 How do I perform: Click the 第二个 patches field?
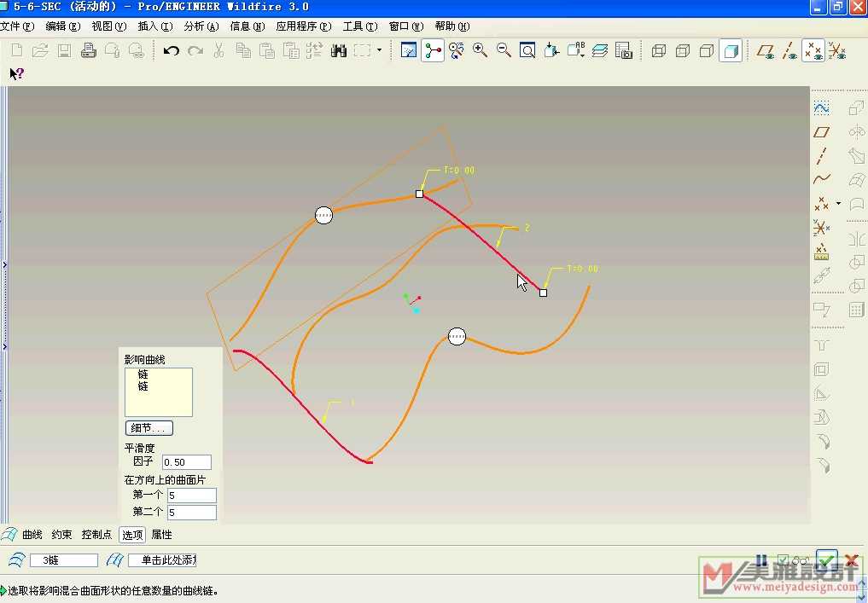coord(191,513)
